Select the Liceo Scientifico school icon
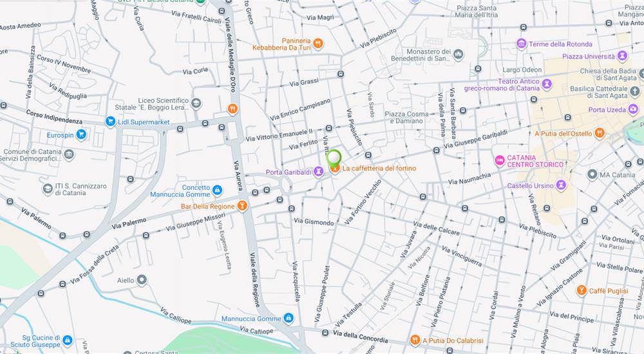This screenshot has height=354, width=644. [x=196, y=103]
